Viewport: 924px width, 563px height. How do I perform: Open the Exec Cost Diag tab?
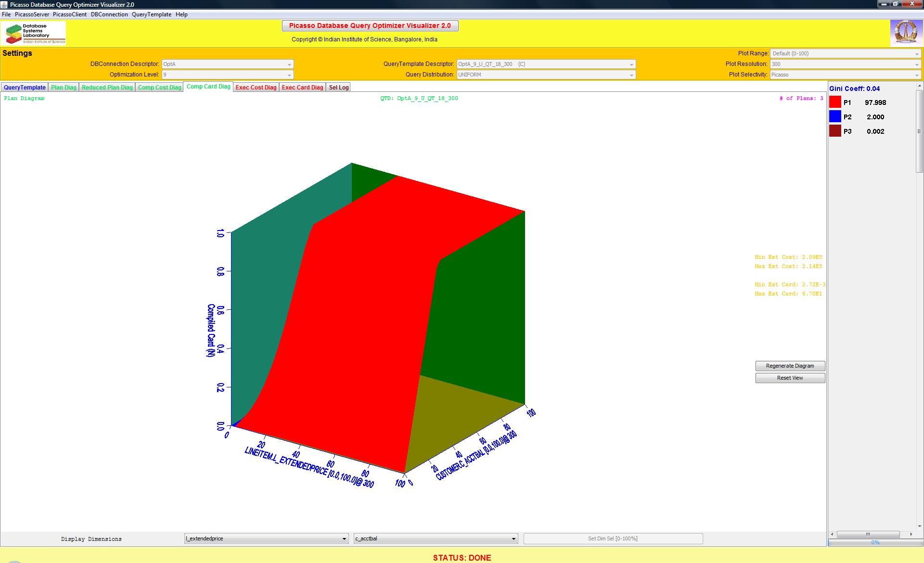tap(256, 87)
